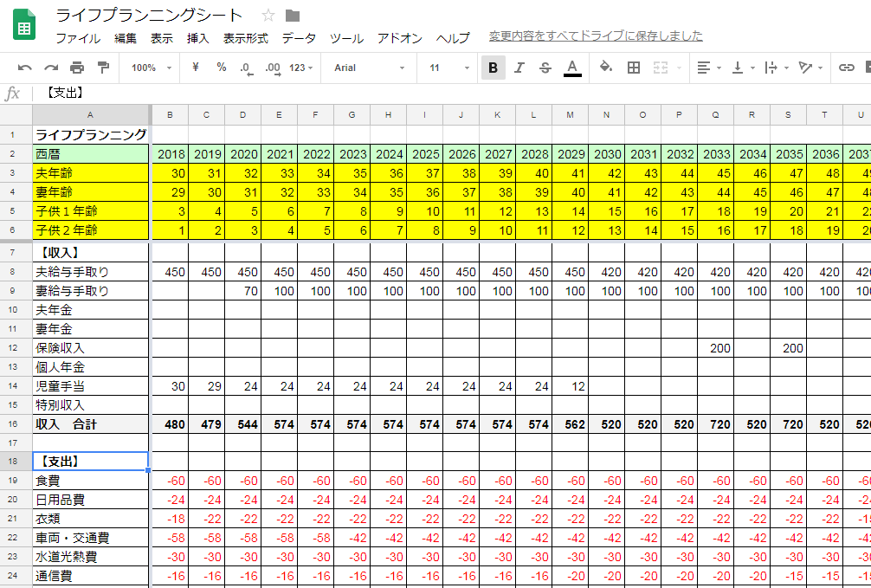
Task: Open the font size 11 dropdown
Action: coord(449,68)
